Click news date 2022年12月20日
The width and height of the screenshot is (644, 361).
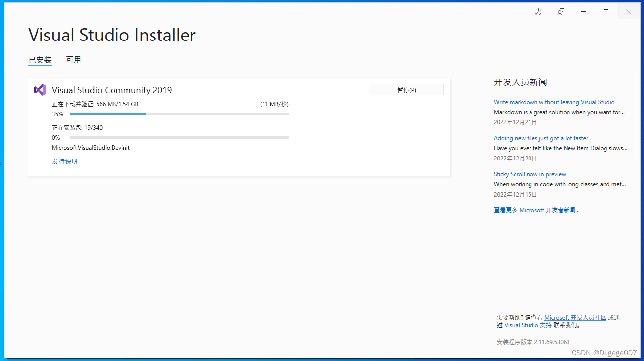click(x=516, y=158)
